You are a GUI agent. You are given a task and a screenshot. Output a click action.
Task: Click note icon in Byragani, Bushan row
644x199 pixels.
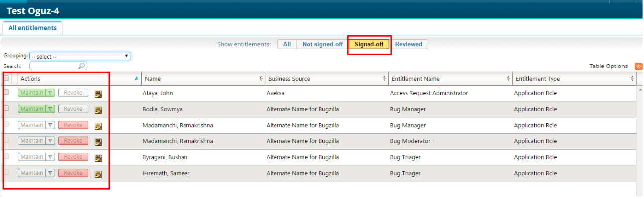pos(98,158)
